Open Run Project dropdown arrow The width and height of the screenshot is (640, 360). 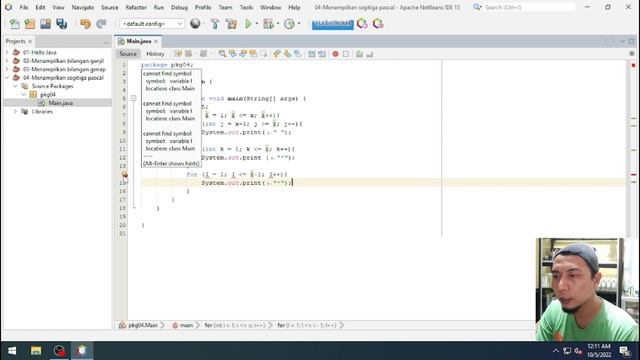click(x=257, y=24)
